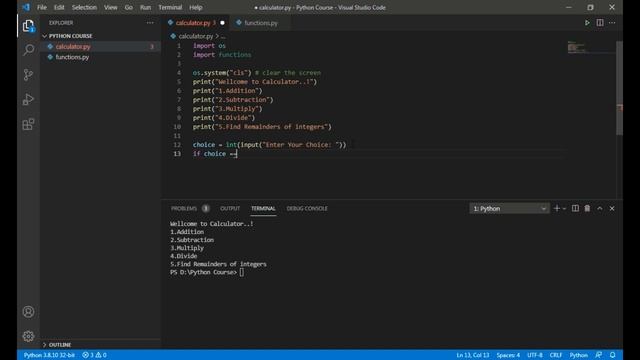Open the Selection menu
The height and width of the screenshot is (360, 640).
pyautogui.click(x=84, y=7)
